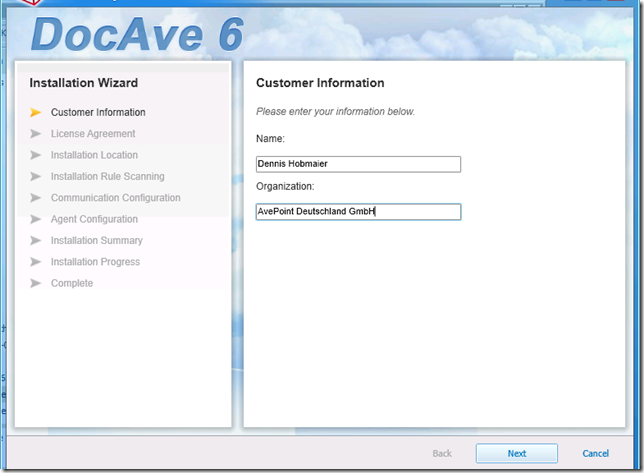Click the 'Name:' label
This screenshot has width=644, height=473.
coord(270,139)
